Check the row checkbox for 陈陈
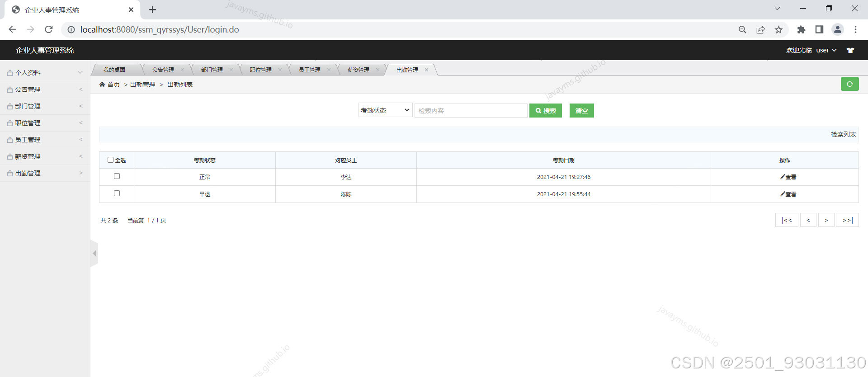Screen dimensions: 868x377 pos(117,193)
